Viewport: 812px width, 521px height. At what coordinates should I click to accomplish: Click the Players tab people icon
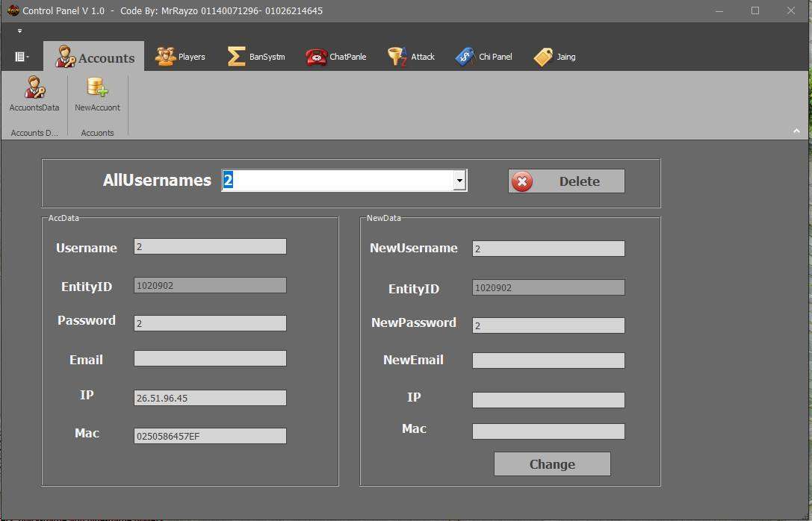click(166, 57)
